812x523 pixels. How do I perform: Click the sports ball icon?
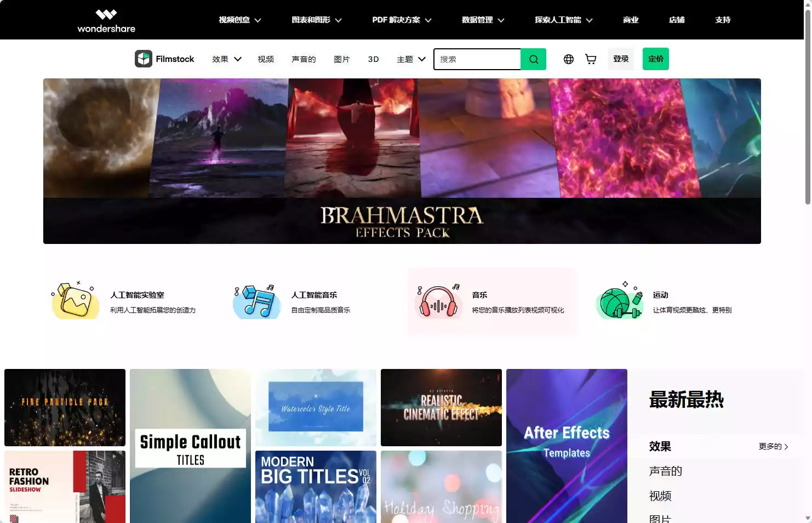619,300
